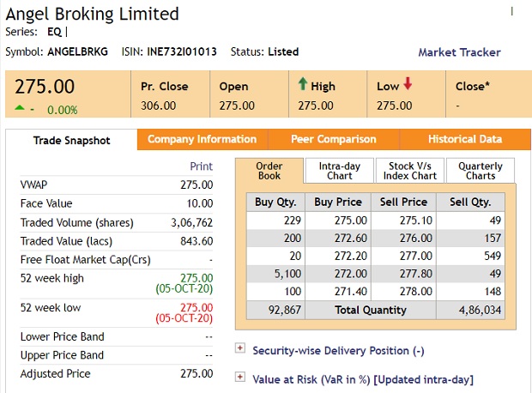Switch to Company Information tab
Viewport: 532px width, 393px height.
[202, 139]
